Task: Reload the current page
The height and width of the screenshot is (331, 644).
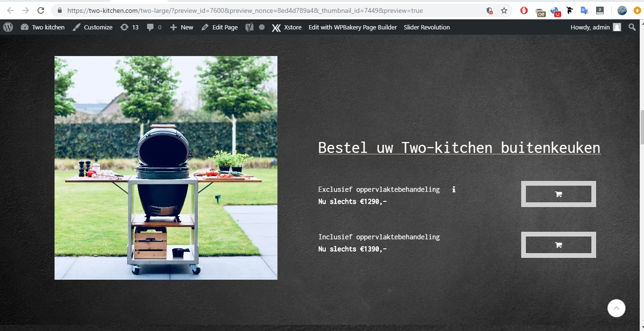Action: point(41,10)
